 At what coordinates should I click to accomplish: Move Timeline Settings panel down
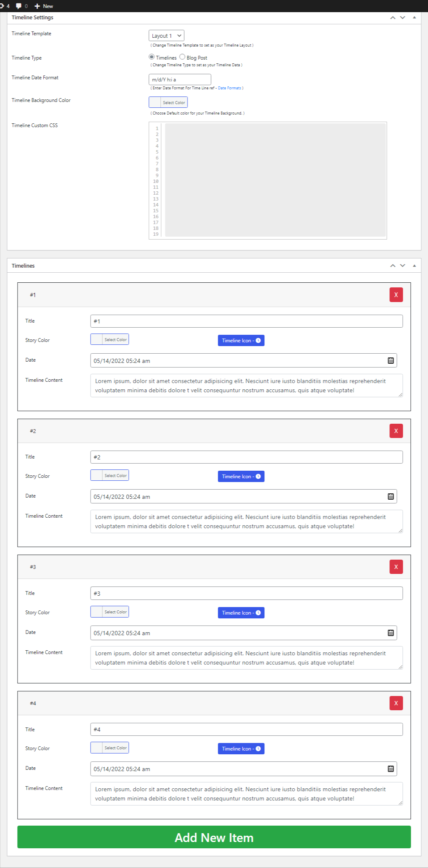pos(403,18)
